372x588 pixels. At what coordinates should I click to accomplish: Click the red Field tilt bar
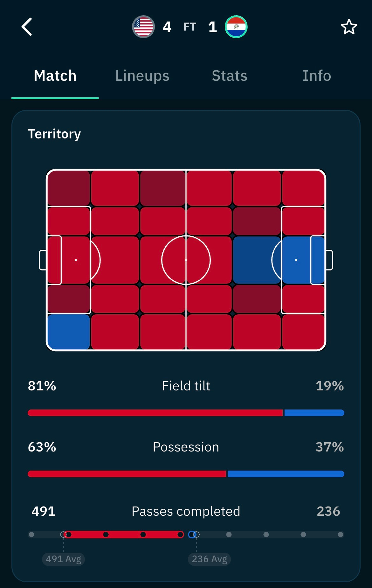(x=155, y=413)
